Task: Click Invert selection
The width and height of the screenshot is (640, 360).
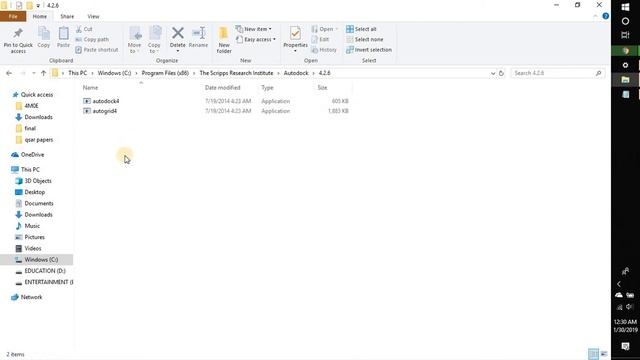Action: pyautogui.click(x=369, y=50)
